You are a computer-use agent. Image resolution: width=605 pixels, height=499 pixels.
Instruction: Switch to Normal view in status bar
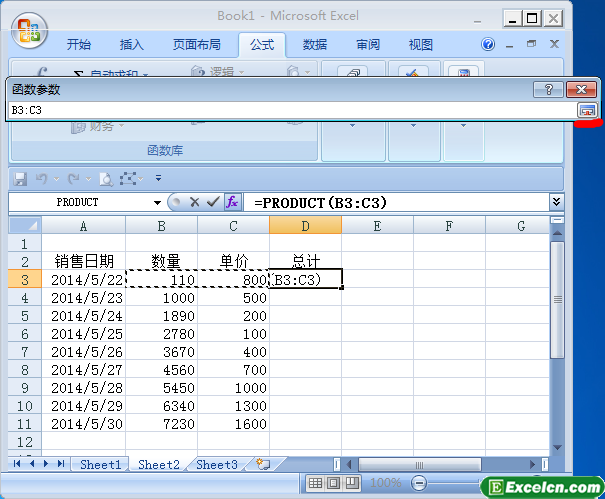[x=315, y=484]
